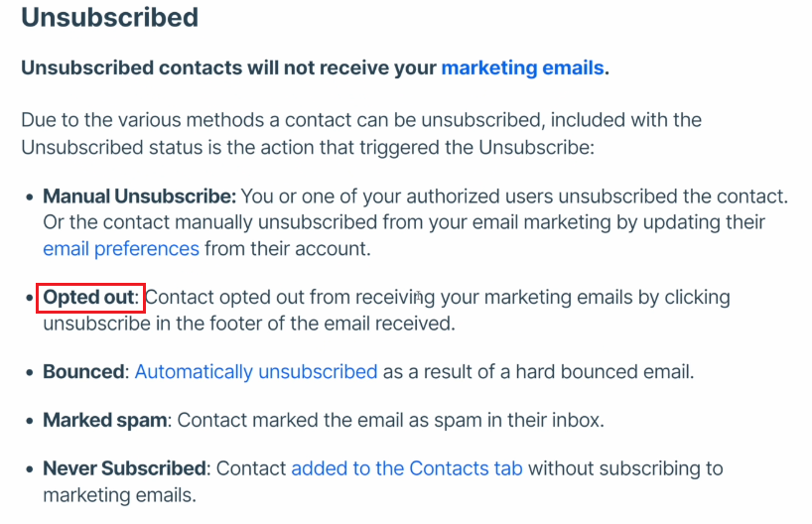This screenshot has height=524, width=812.
Task: Click the Bounced bold label
Action: [83, 372]
